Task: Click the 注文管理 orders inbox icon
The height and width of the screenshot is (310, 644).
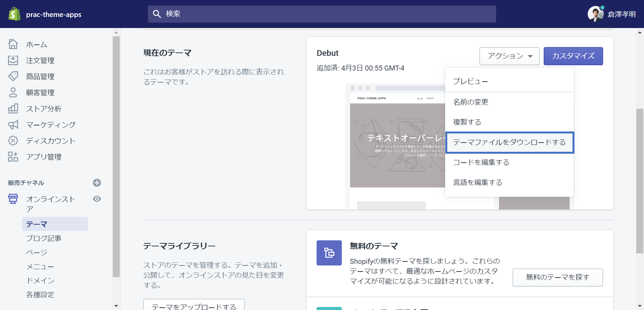Action: [x=13, y=60]
